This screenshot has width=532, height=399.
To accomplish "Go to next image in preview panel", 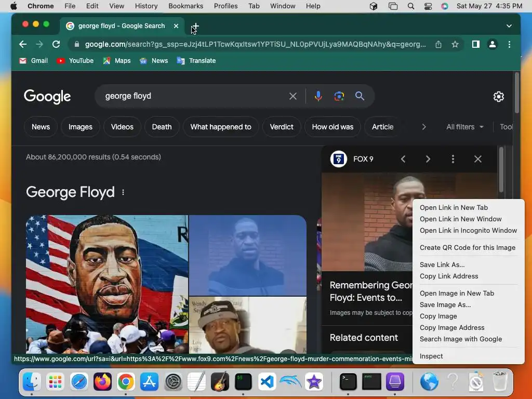I will point(428,159).
